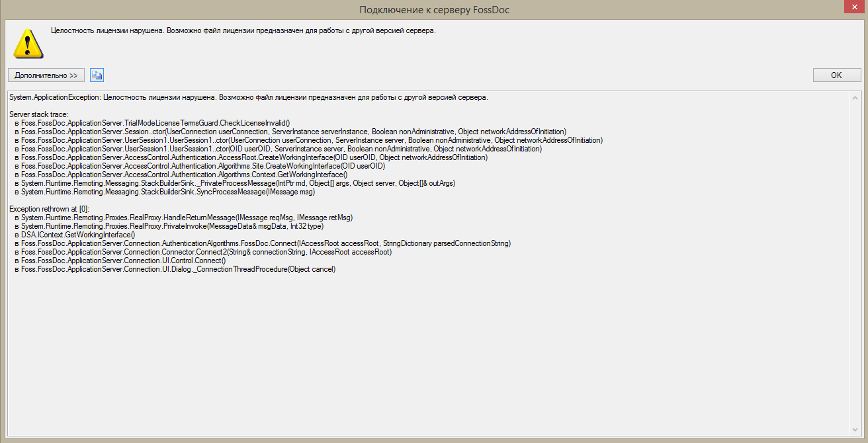Viewport: 868px width, 443px height.
Task: Click the Session..ctor stack line
Action: [x=290, y=132]
